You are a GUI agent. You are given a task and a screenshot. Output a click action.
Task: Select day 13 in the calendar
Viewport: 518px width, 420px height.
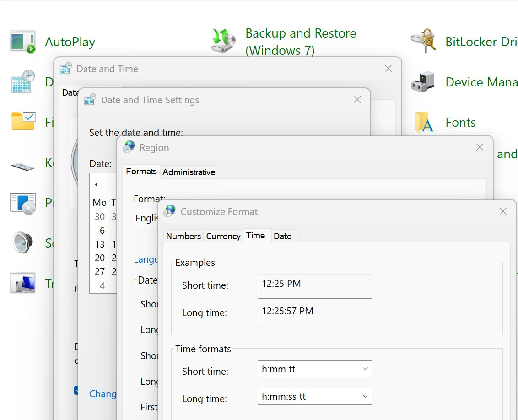pos(100,244)
